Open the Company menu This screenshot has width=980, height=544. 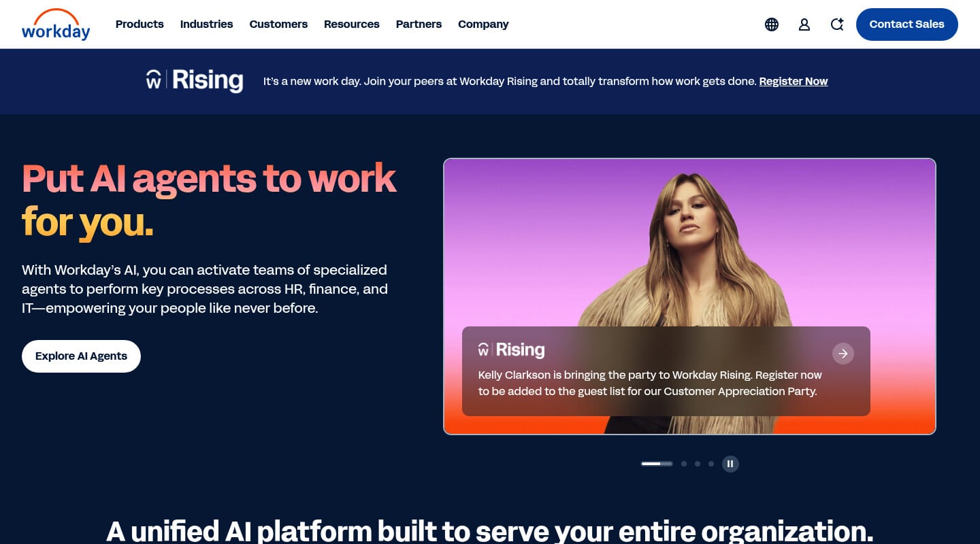(483, 24)
